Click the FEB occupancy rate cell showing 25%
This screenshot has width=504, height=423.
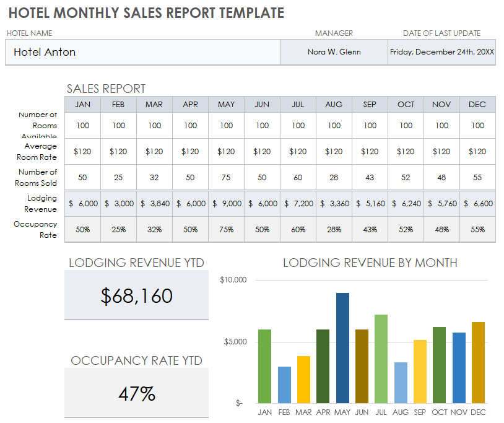[118, 229]
